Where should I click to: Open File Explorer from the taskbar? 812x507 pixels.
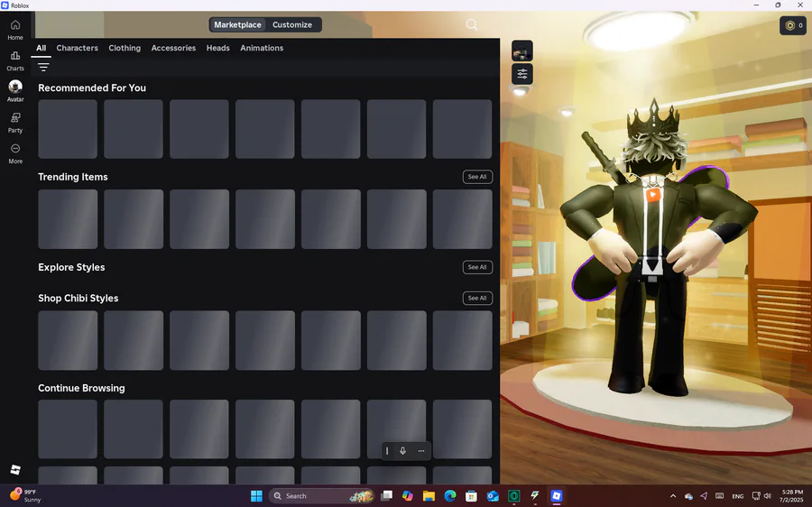429,496
